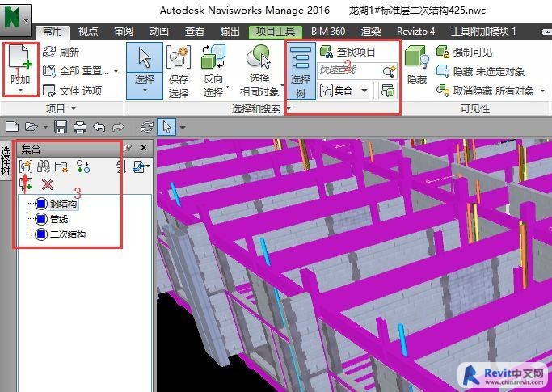Select the 管线 set
Viewport: 552px width, 392px height.
coord(59,219)
